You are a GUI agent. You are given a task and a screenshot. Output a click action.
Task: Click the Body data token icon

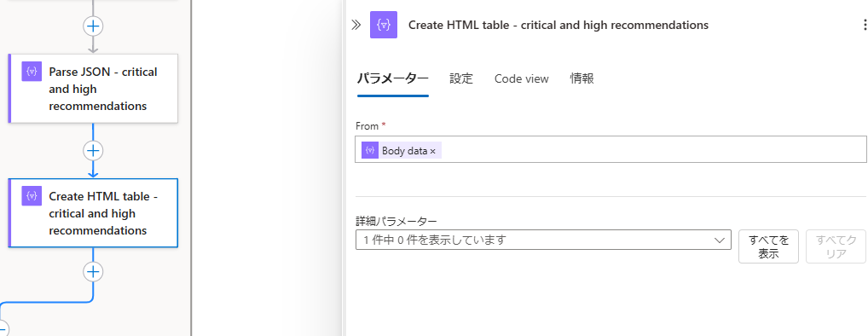tap(370, 150)
